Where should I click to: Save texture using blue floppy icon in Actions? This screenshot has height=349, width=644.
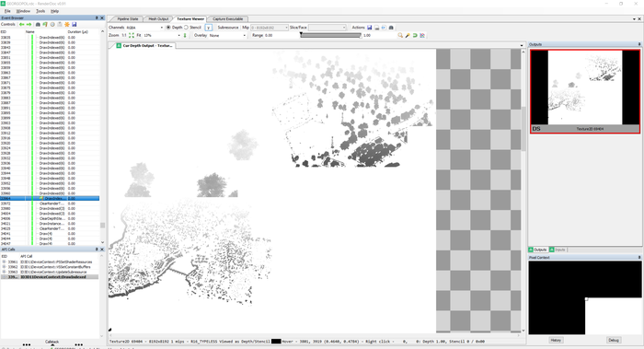(x=369, y=28)
